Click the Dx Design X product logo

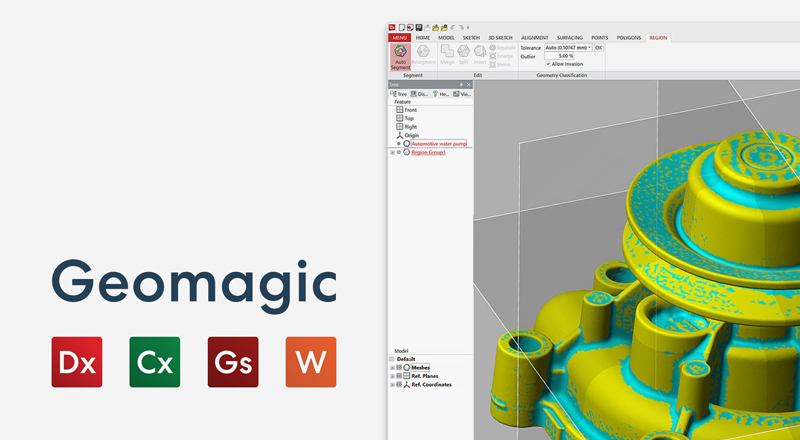(77, 362)
